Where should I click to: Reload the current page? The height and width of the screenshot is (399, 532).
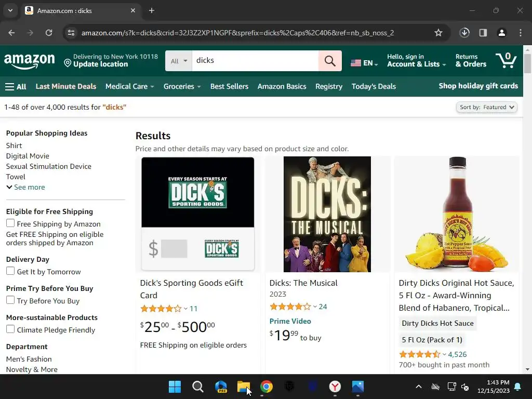pos(49,33)
